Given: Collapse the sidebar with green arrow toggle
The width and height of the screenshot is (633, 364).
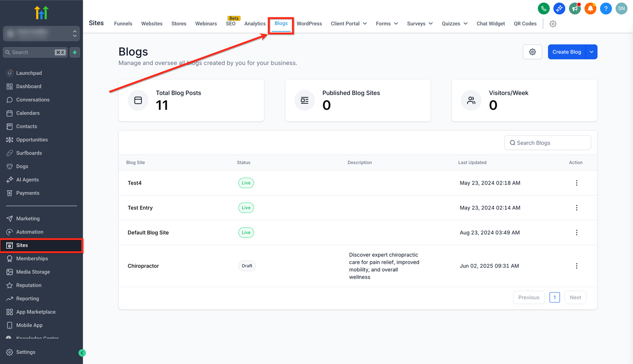Looking at the screenshot, I should (82, 353).
